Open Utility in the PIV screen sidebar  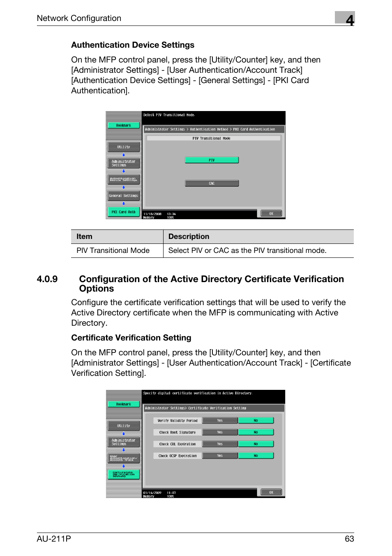(x=124, y=147)
